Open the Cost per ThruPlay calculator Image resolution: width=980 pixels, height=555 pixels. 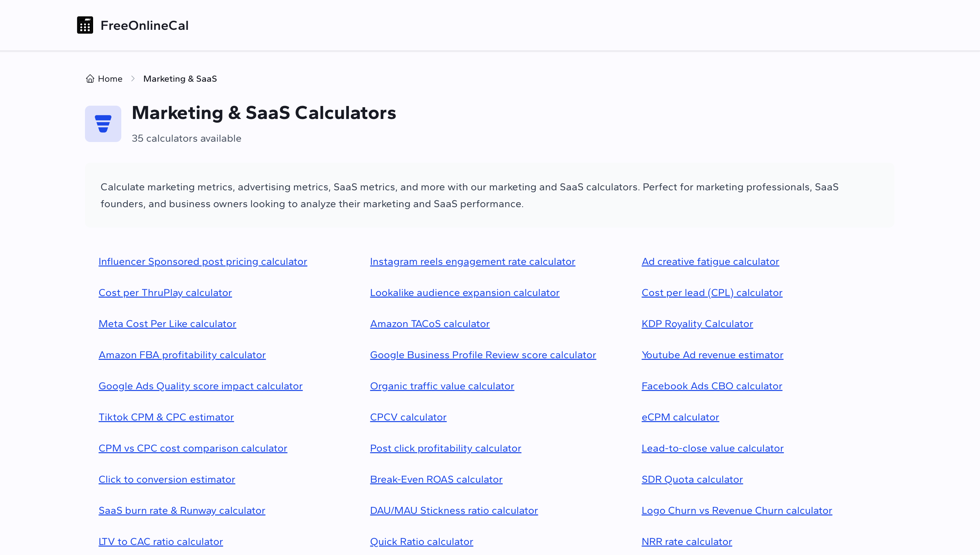(165, 293)
